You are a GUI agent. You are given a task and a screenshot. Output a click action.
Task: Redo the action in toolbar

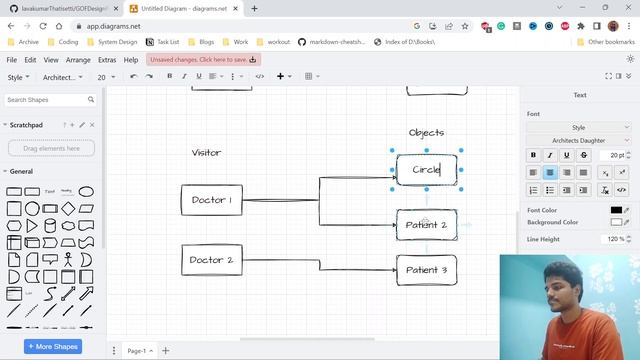[149, 76]
